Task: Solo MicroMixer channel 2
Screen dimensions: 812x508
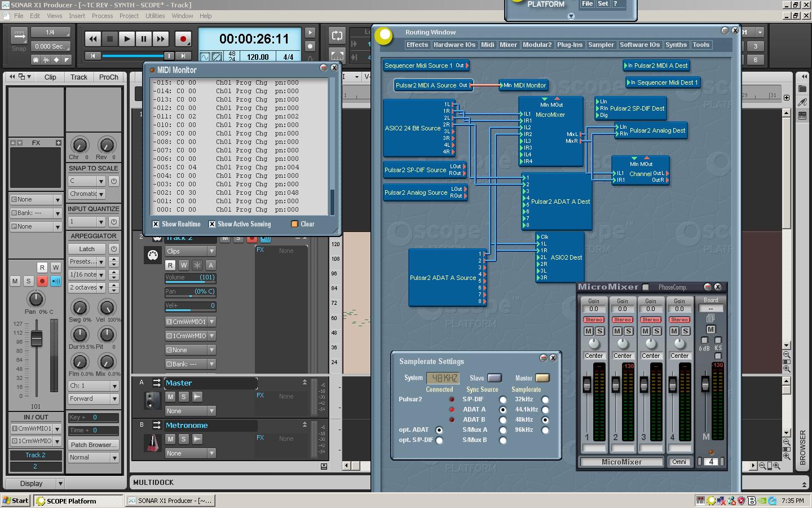Action: coord(628,331)
